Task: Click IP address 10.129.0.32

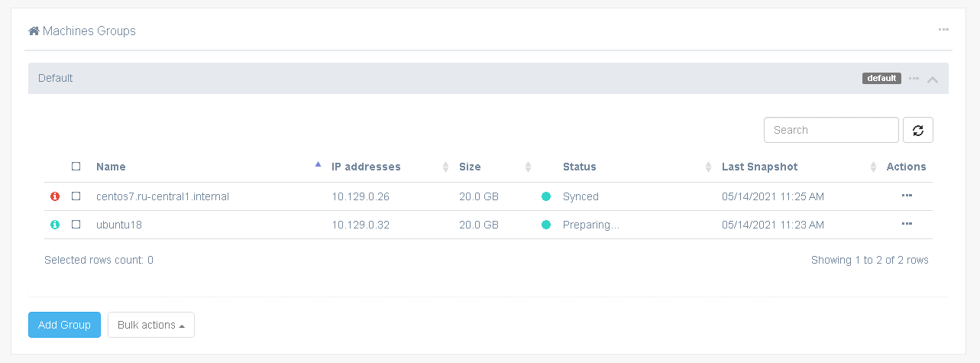Action: click(x=361, y=225)
